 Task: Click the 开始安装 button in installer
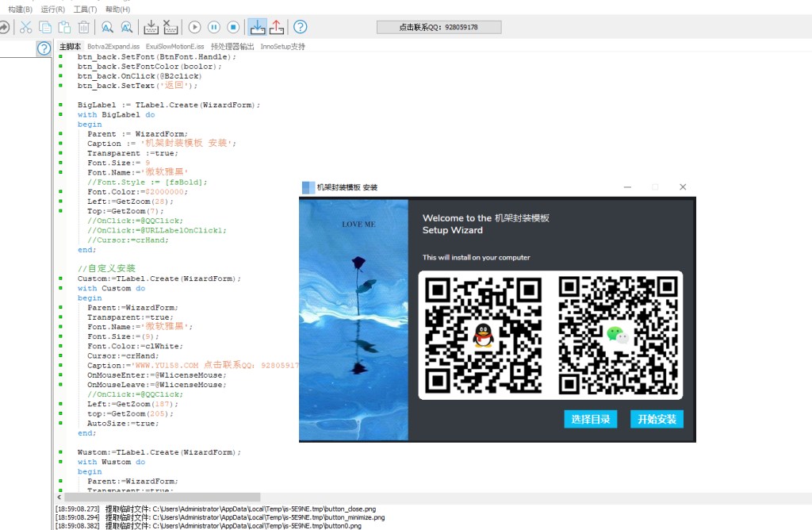(657, 419)
